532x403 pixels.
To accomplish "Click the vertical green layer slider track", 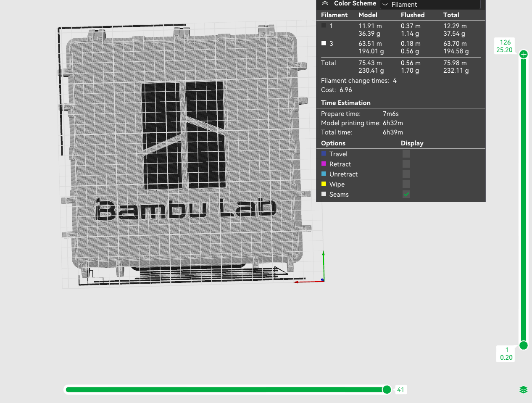I will [x=524, y=200].
